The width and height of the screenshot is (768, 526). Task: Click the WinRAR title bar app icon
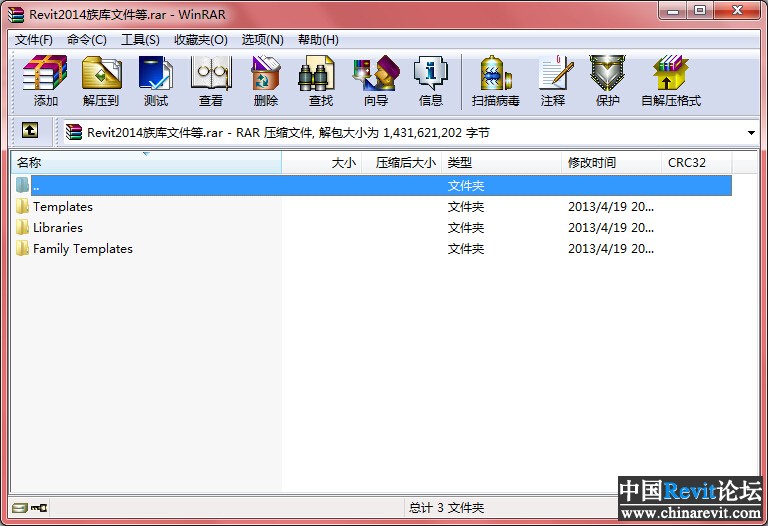click(x=16, y=14)
